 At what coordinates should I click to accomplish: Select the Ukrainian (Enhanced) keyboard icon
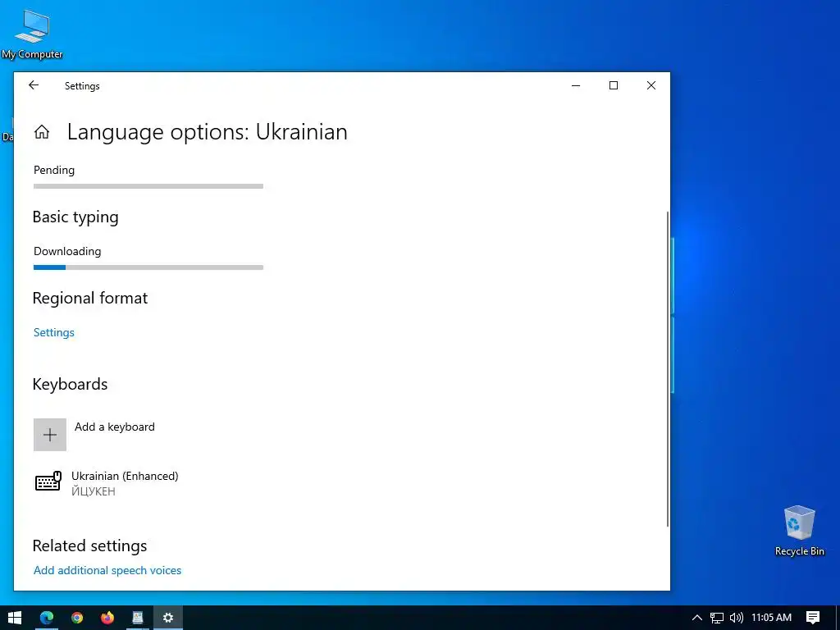pos(48,481)
